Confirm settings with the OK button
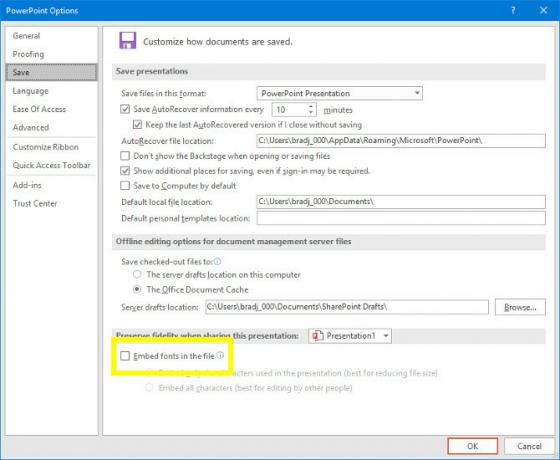560x460 pixels. click(x=472, y=446)
